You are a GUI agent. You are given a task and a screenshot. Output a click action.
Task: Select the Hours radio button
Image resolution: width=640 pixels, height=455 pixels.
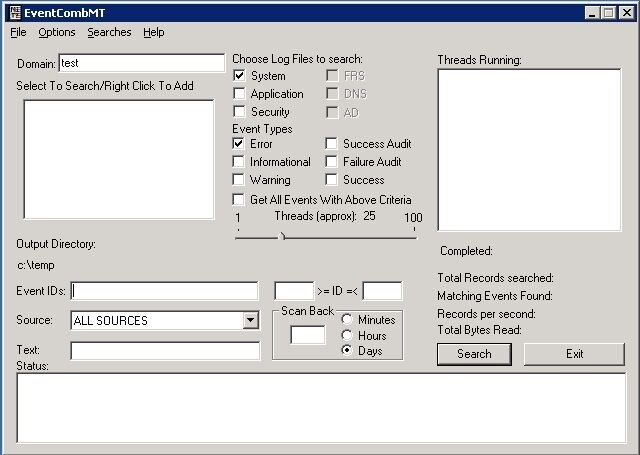[x=347, y=335]
